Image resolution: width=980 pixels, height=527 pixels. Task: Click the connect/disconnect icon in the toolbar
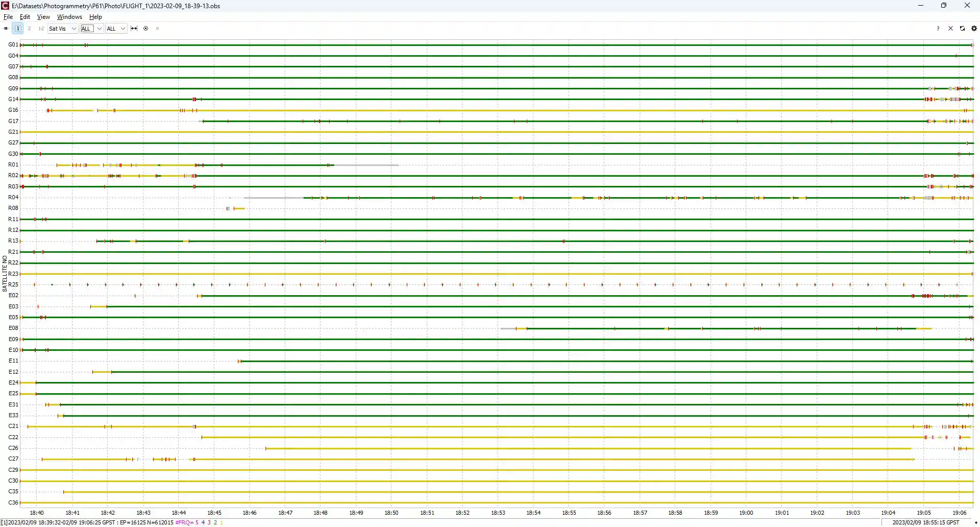pos(6,29)
